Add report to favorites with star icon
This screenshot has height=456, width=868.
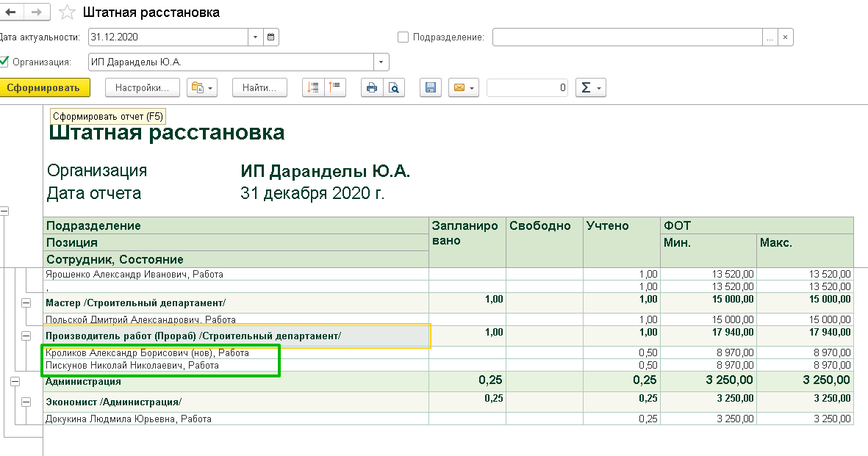[67, 12]
